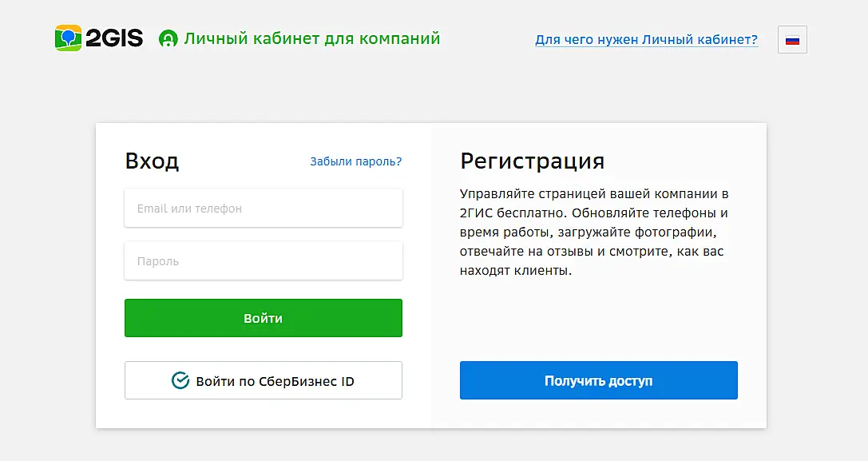The height and width of the screenshot is (461, 868).
Task: Click empty space below the registration description
Action: [598, 320]
